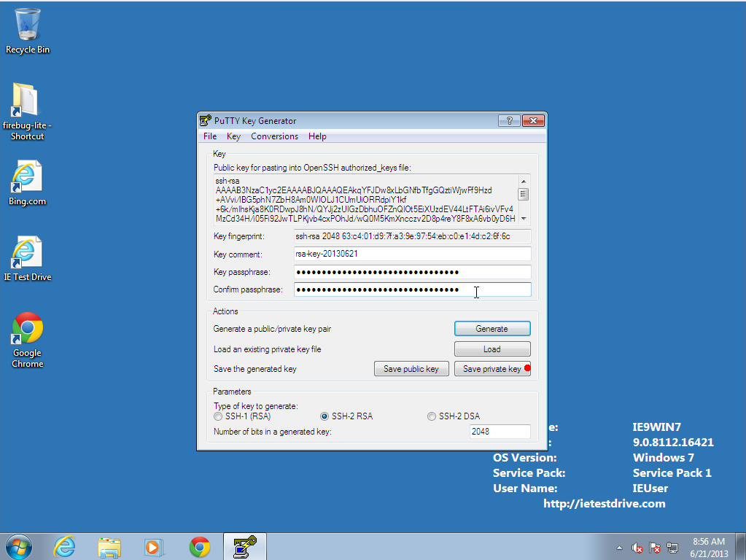
Task: Click the Key comment field
Action: click(x=412, y=254)
